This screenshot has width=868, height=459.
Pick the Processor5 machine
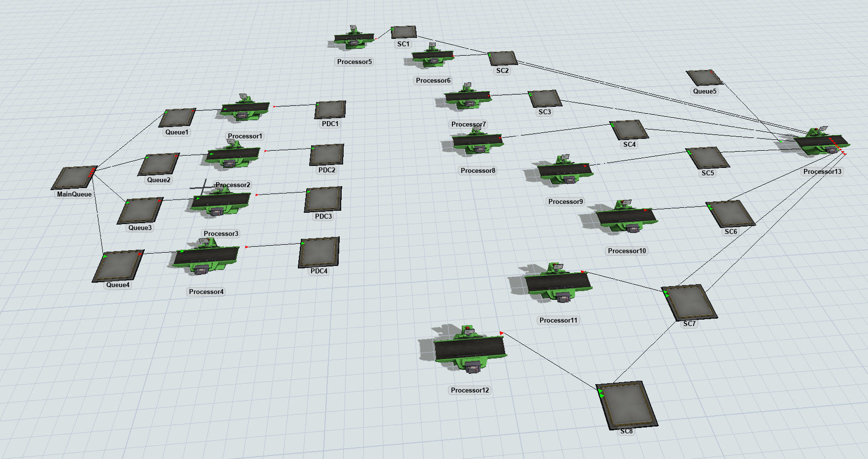click(x=354, y=38)
